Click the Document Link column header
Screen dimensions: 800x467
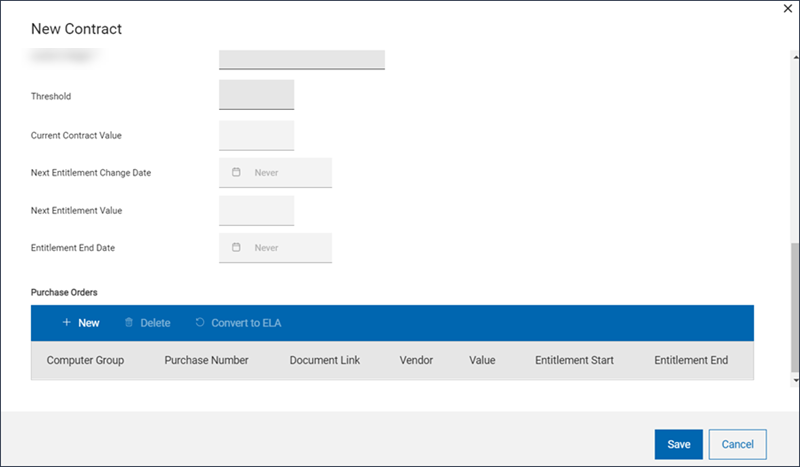click(324, 360)
